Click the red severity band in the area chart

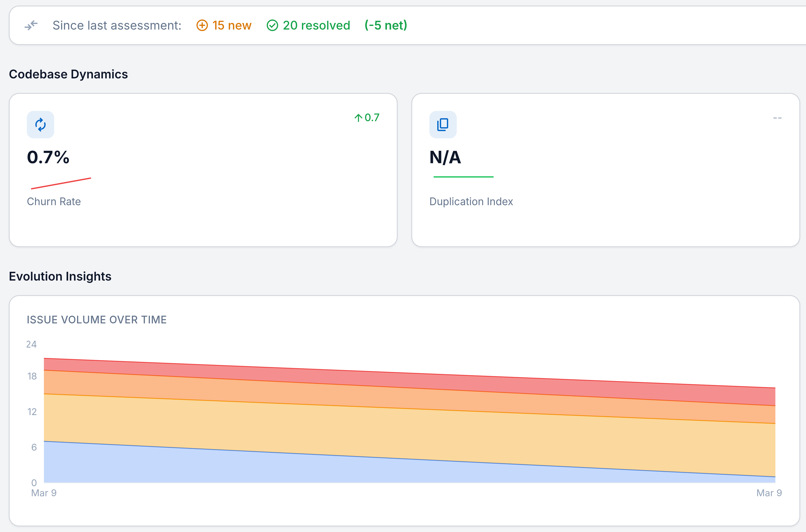407,380
